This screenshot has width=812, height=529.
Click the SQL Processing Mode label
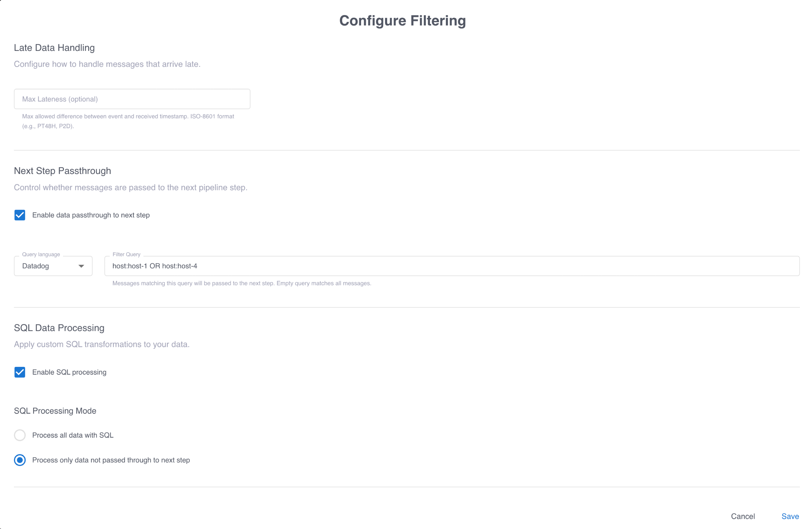coord(55,411)
